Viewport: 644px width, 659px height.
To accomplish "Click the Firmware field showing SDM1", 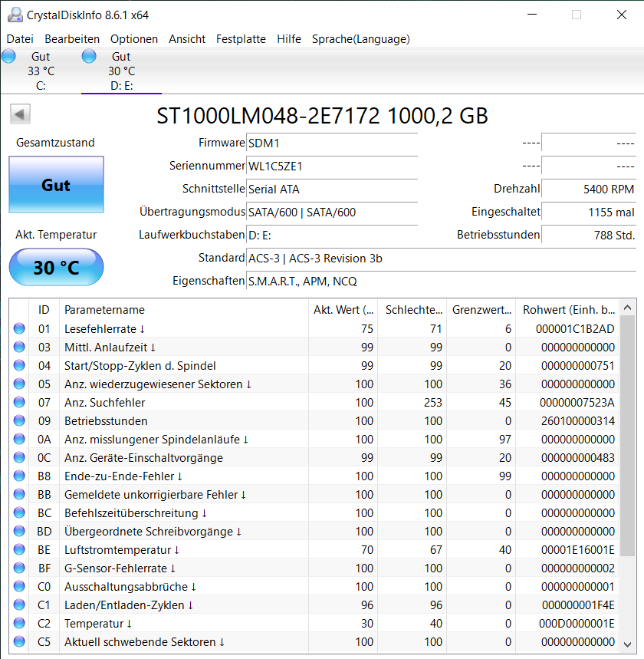I will pos(332,143).
